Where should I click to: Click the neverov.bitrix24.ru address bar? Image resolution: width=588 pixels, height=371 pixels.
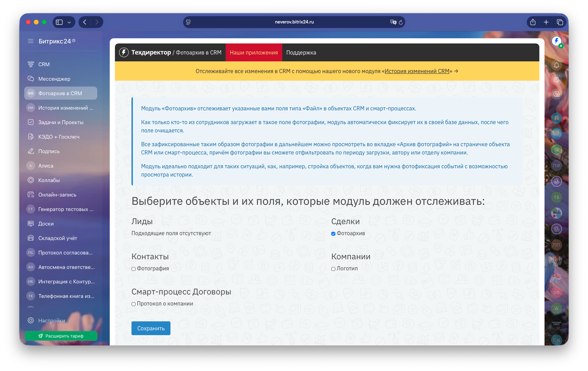pyautogui.click(x=294, y=22)
